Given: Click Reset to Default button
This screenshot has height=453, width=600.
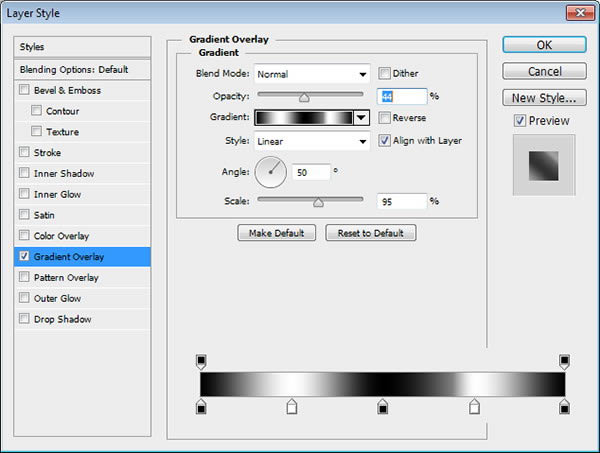Looking at the screenshot, I should [x=370, y=233].
